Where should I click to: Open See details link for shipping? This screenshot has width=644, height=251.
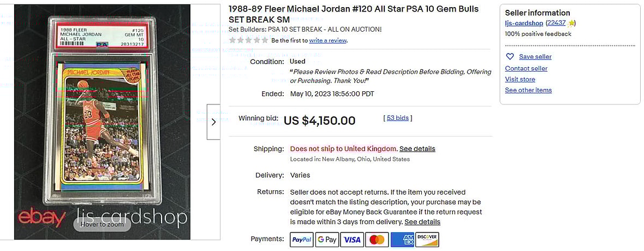click(x=417, y=149)
